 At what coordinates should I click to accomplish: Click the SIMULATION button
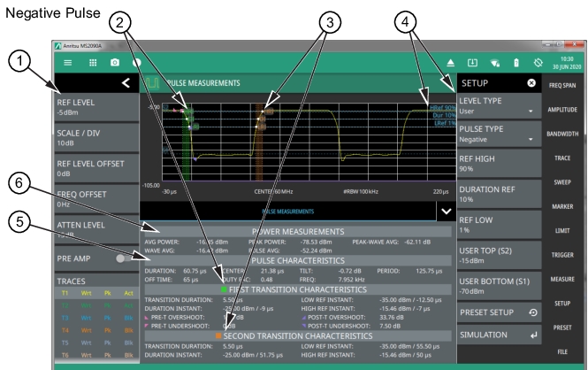click(x=499, y=335)
